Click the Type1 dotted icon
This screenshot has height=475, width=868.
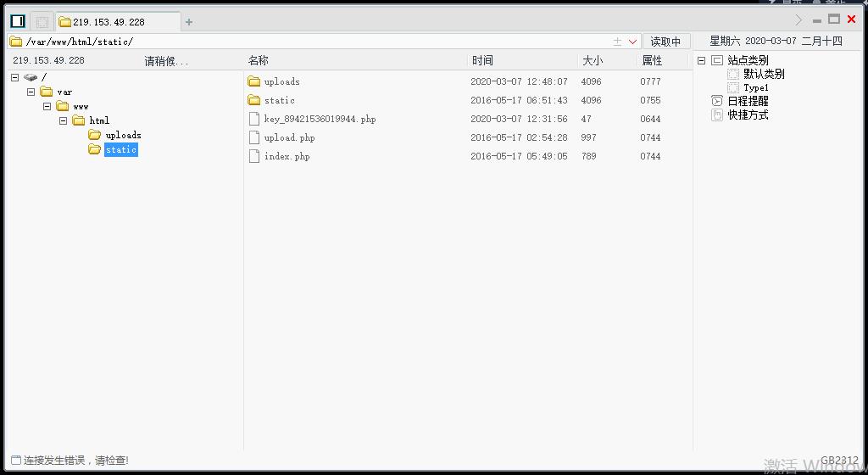pos(733,87)
